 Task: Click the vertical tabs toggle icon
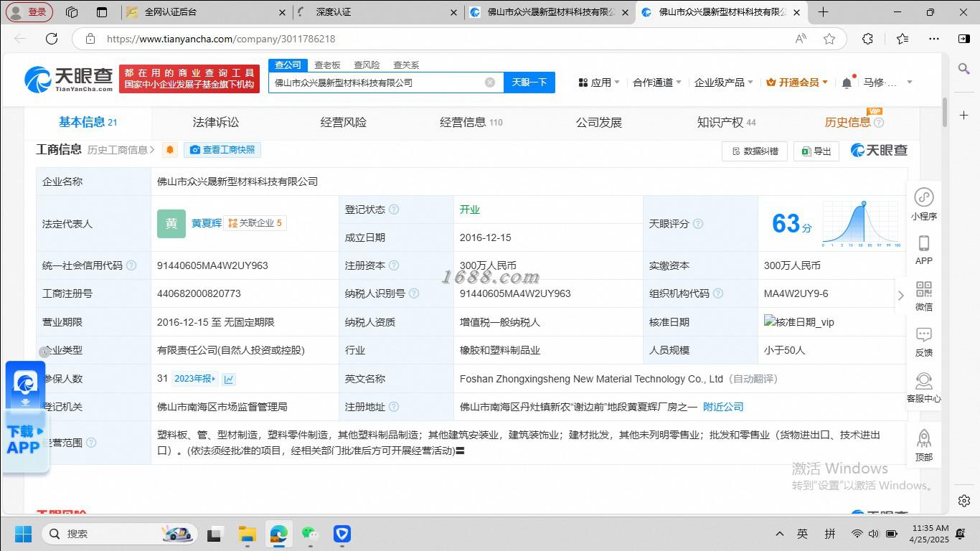pos(102,12)
